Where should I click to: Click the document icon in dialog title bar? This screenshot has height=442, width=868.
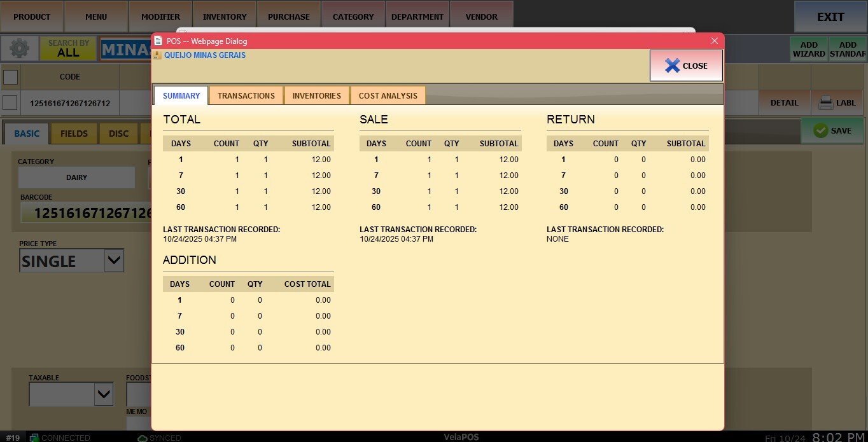tap(158, 41)
